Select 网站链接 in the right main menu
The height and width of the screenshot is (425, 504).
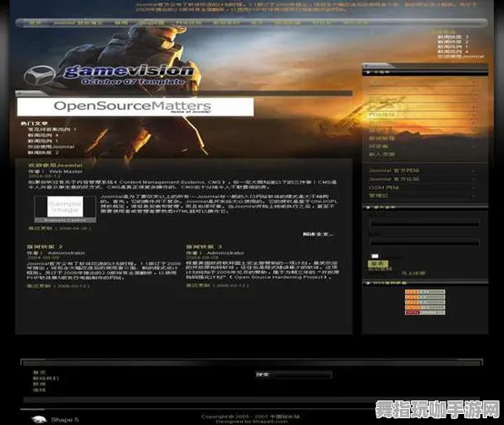(x=381, y=114)
